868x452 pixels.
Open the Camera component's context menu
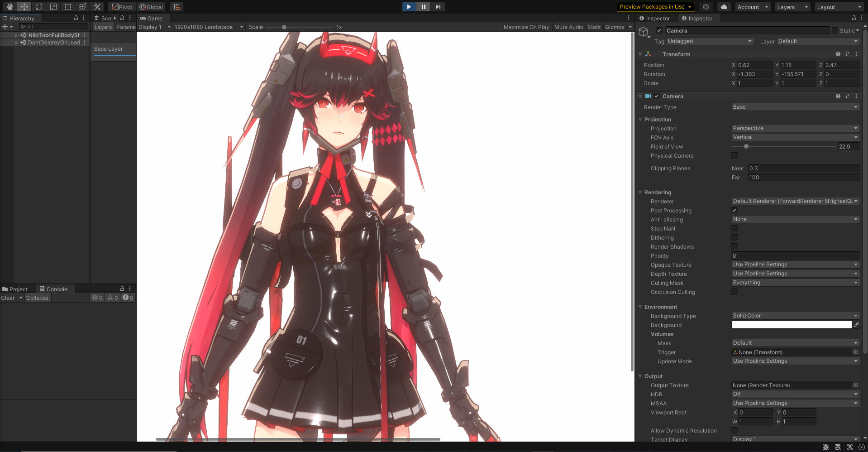pyautogui.click(x=856, y=96)
